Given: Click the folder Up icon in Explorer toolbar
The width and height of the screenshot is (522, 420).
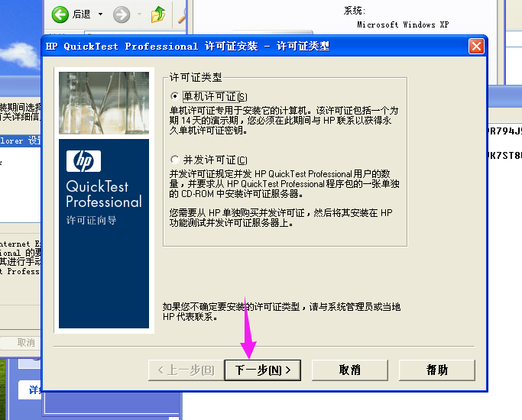Looking at the screenshot, I should [x=158, y=15].
